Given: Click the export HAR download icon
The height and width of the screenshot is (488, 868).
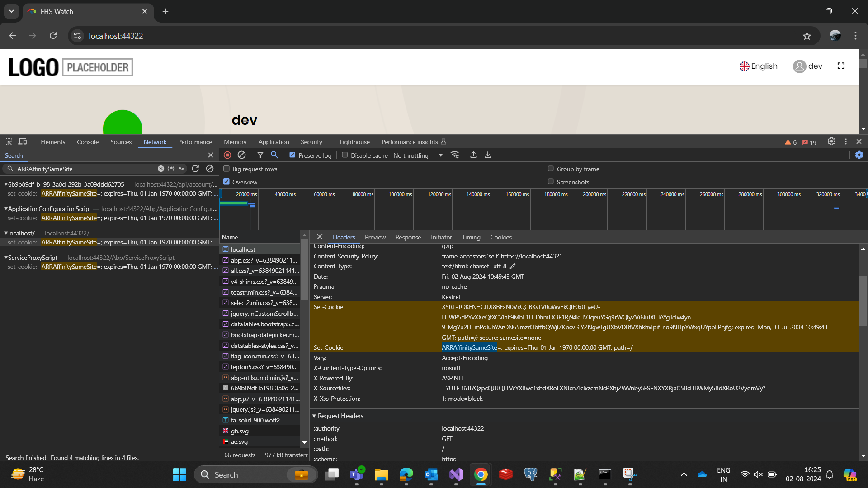Looking at the screenshot, I should pos(488,155).
